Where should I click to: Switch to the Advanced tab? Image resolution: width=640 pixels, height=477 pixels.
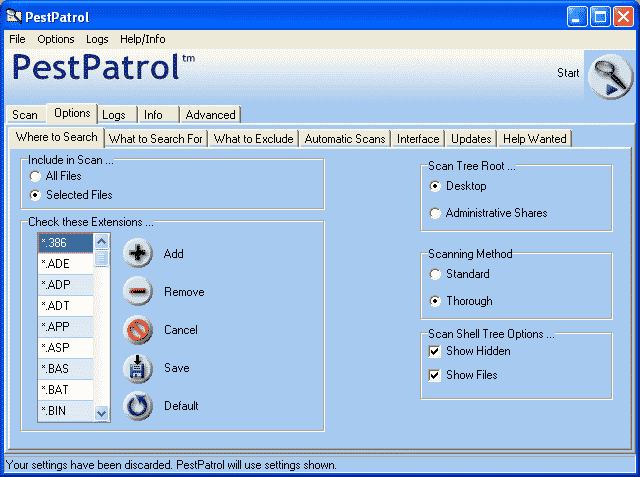pos(211,115)
